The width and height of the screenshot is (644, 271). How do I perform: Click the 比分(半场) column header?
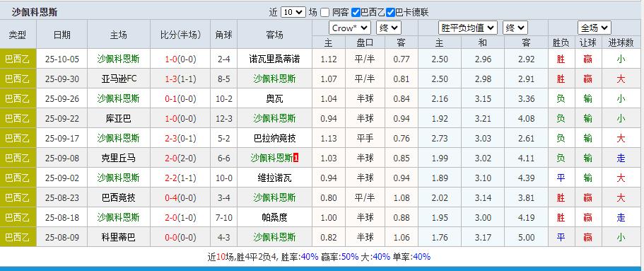[180, 35]
